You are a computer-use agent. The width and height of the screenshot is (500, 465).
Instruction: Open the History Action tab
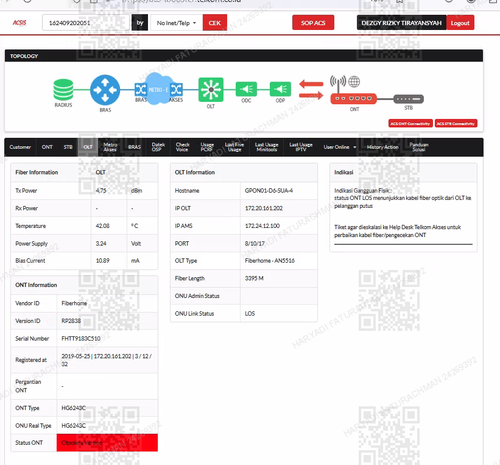[x=382, y=147]
